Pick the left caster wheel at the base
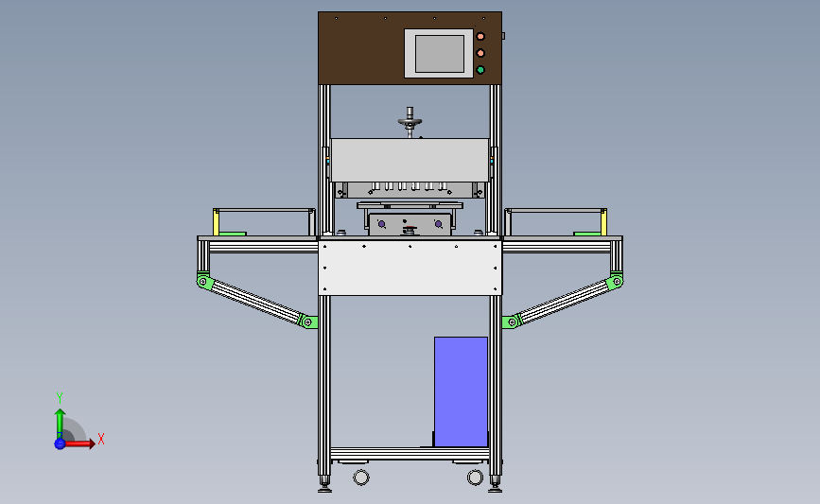The width and height of the screenshot is (820, 504). coord(361,478)
